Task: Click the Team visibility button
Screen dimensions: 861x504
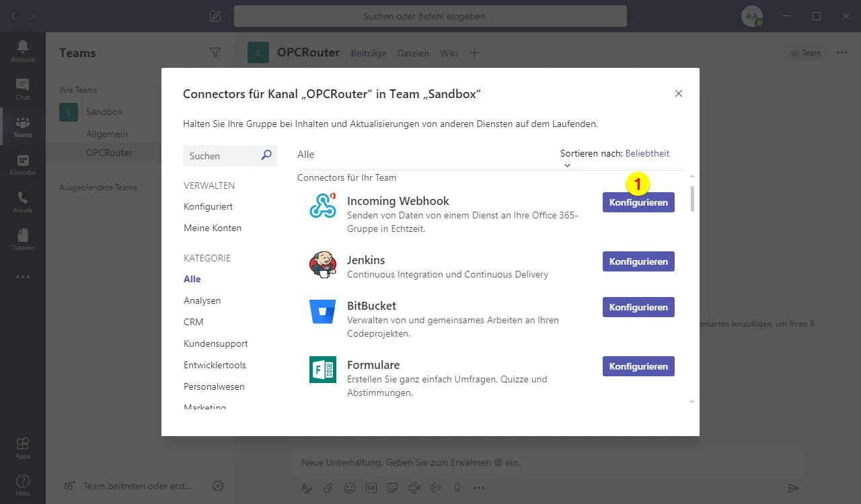Action: 805,53
